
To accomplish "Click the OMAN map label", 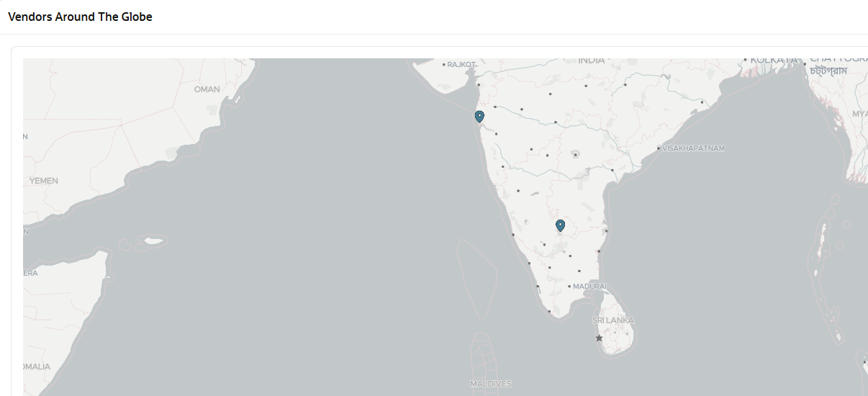I will (207, 89).
